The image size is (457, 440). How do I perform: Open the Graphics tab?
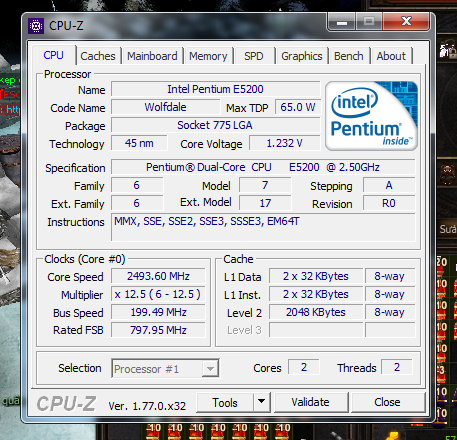point(302,56)
